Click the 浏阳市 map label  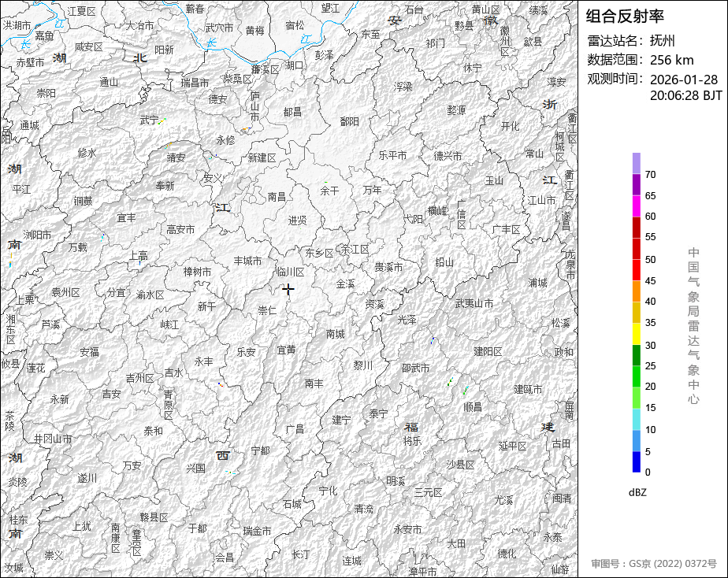[x=37, y=235]
